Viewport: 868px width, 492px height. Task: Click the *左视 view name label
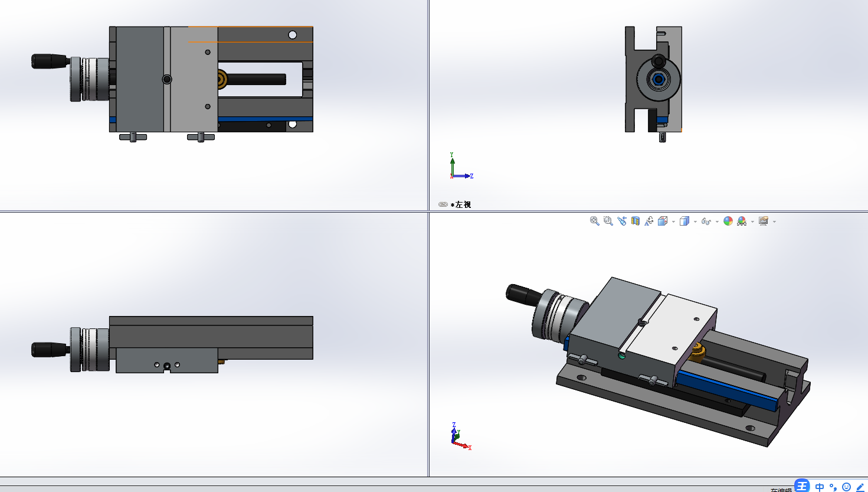[x=461, y=205]
